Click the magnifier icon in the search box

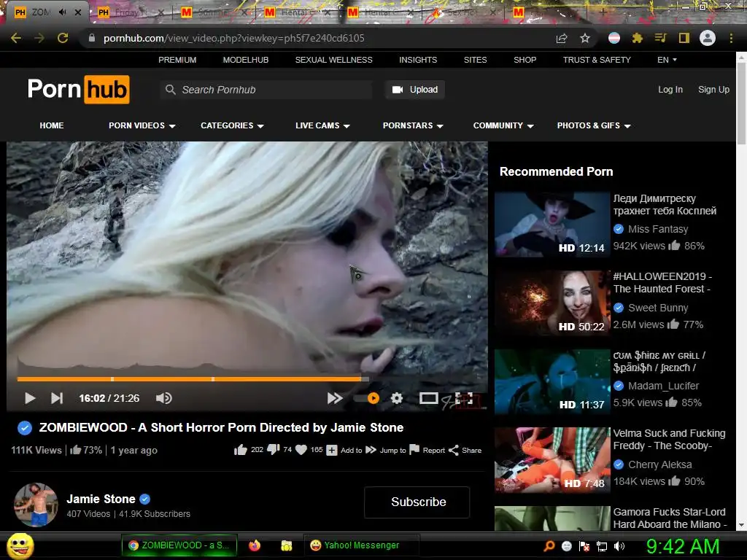coord(170,90)
